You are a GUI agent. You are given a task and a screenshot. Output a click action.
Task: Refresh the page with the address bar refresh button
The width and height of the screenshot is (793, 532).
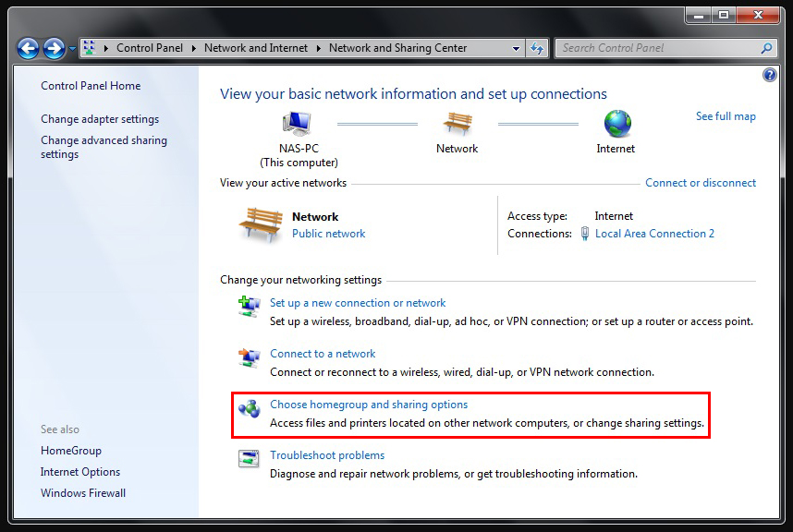pos(537,49)
